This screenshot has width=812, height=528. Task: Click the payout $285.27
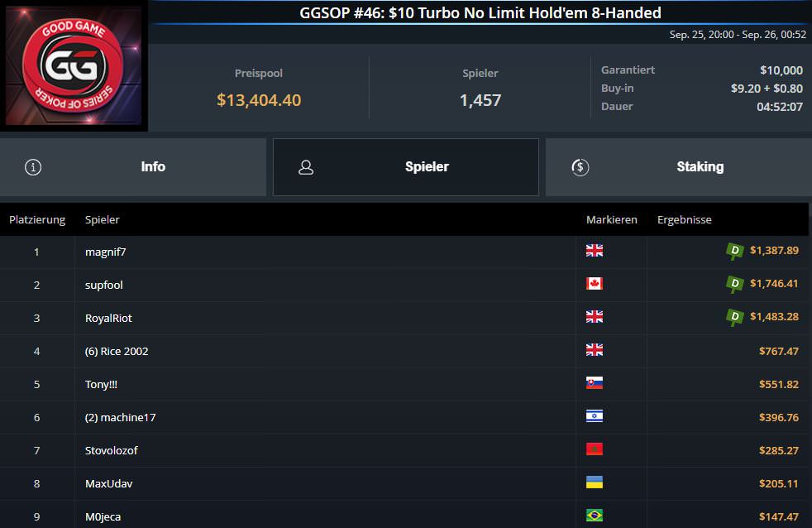779,451
